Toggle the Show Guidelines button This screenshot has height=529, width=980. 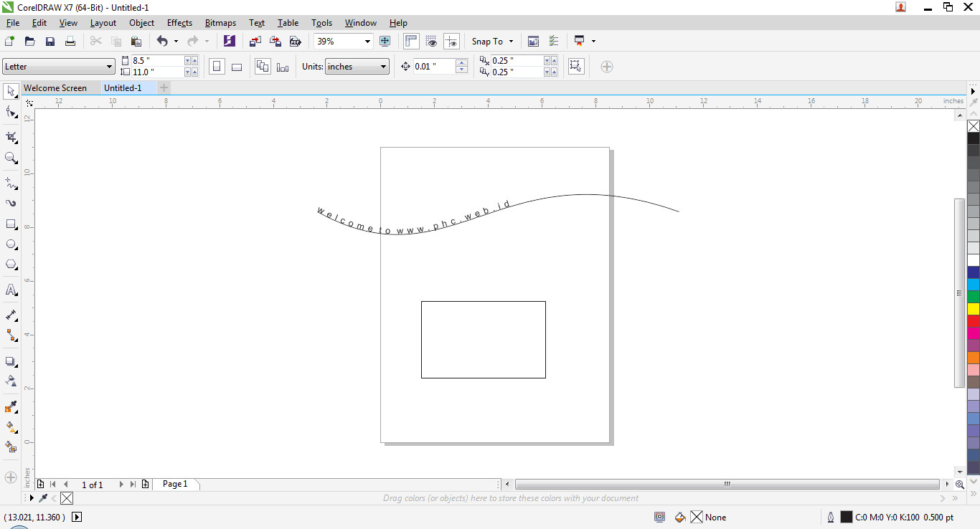[451, 42]
